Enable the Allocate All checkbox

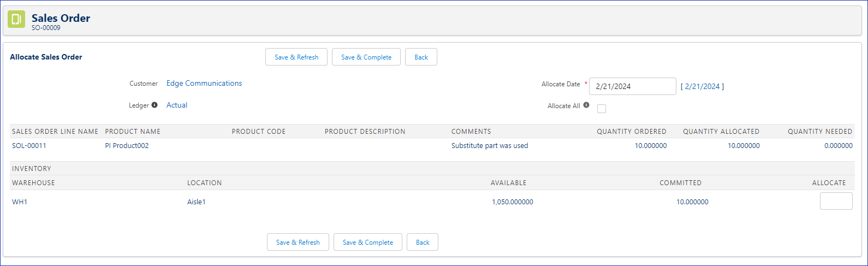(602, 109)
